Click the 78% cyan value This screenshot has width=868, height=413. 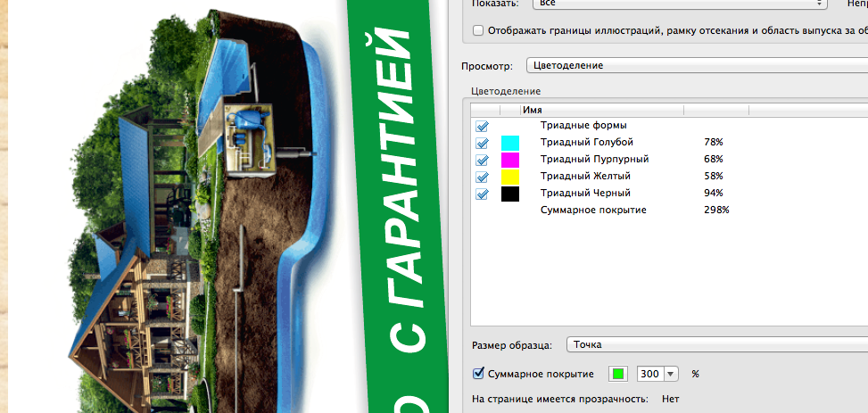pos(714,143)
